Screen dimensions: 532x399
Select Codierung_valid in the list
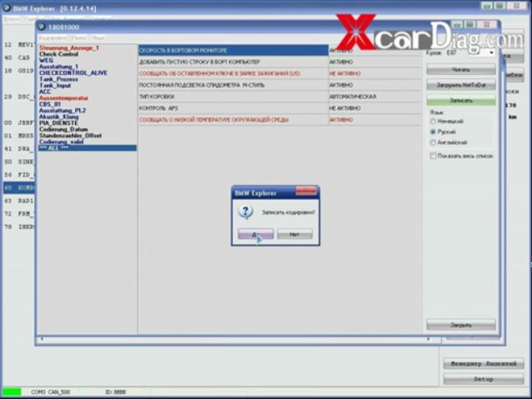point(62,142)
